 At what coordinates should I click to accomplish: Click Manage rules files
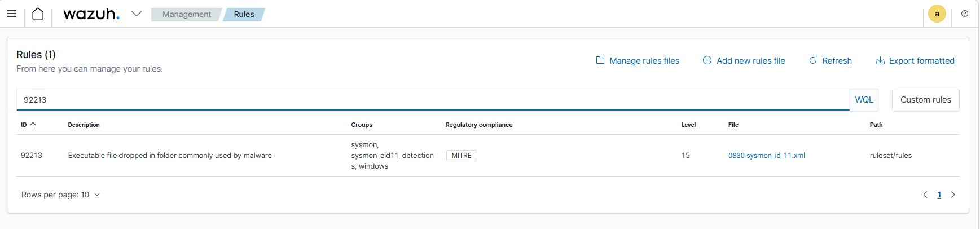pyautogui.click(x=638, y=61)
